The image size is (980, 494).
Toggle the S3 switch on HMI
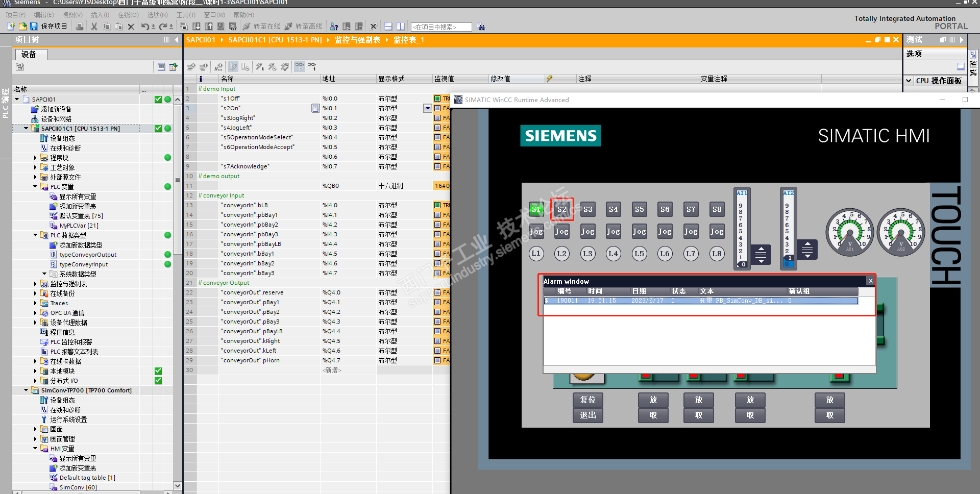(x=588, y=209)
